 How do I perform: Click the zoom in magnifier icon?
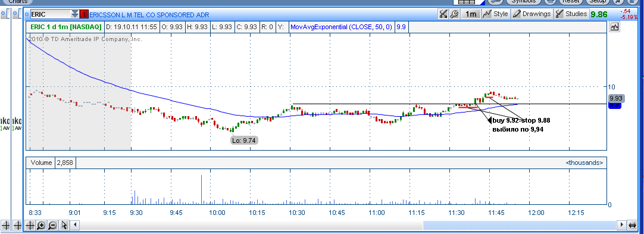41,225
